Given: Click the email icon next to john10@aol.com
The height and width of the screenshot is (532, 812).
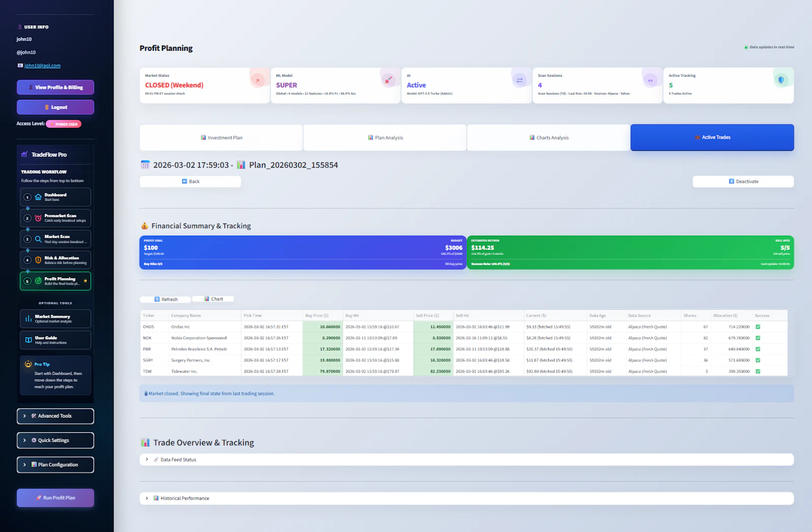Looking at the screenshot, I should (x=20, y=65).
